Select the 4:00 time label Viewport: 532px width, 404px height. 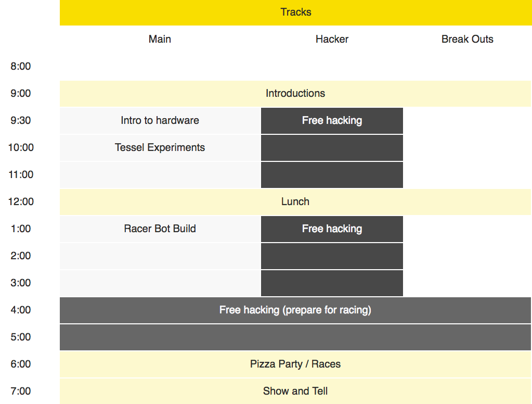tap(20, 310)
